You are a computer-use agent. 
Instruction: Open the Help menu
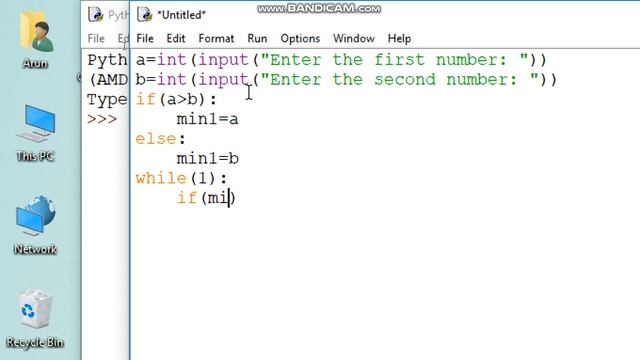(x=399, y=38)
